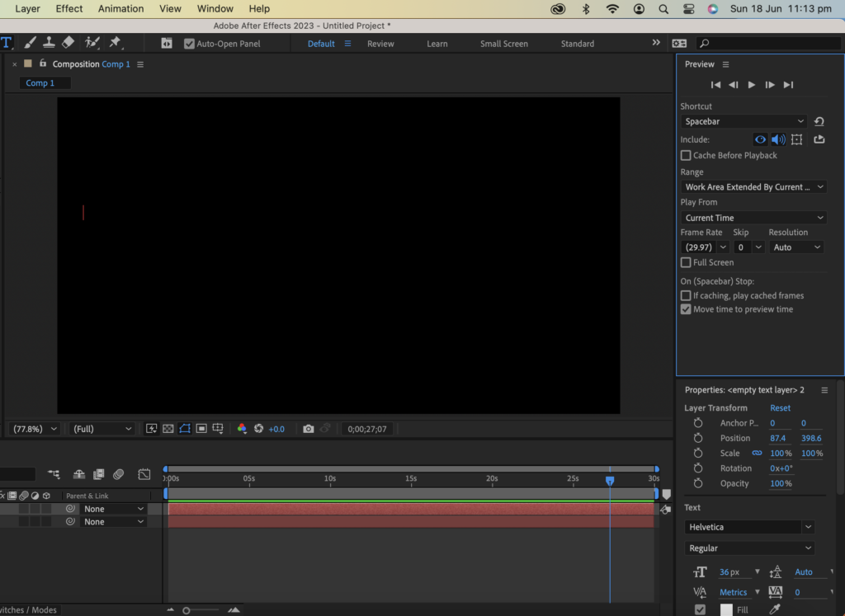Step to the next frame

pos(770,85)
